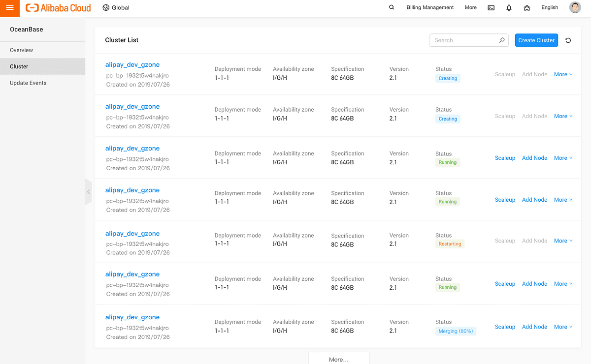Click Add Node in the sixth cluster row

coord(534,284)
